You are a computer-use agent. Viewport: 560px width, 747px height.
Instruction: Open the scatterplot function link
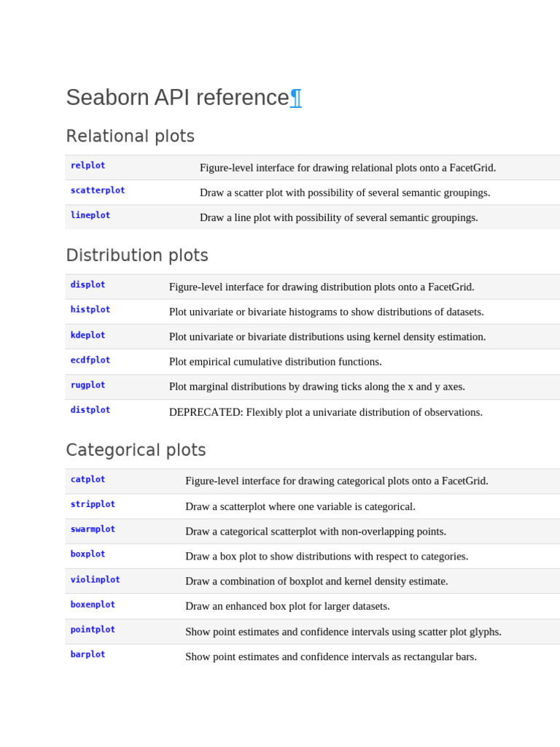coord(98,190)
